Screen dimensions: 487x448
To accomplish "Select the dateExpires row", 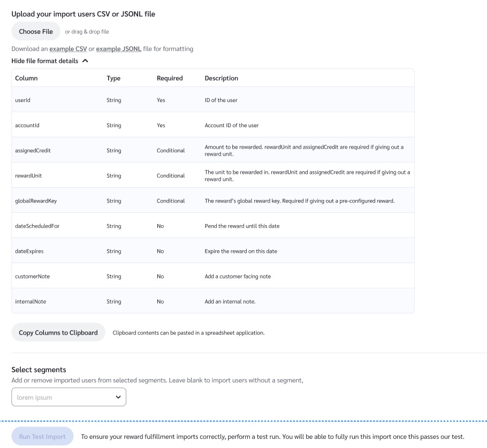I will 29,251.
